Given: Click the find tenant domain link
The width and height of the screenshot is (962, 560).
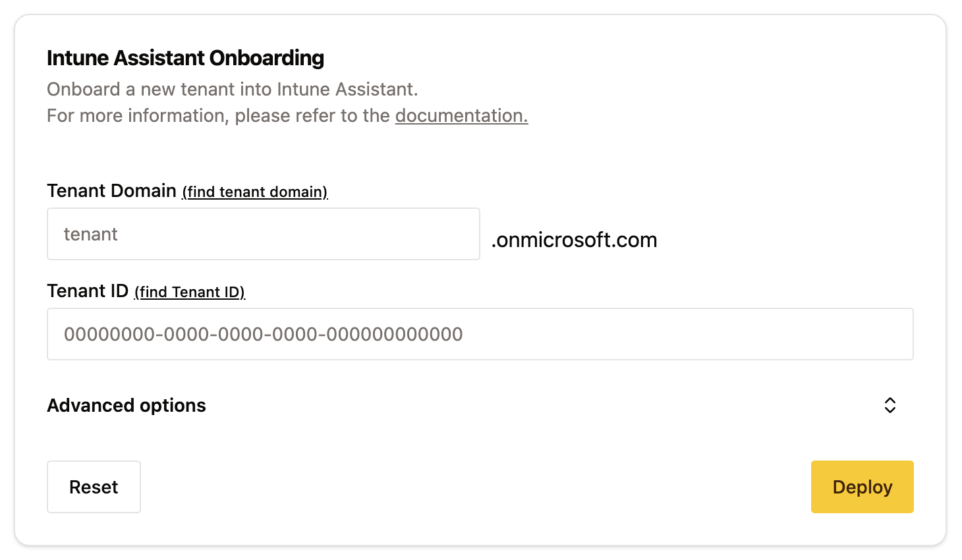Looking at the screenshot, I should pyautogui.click(x=254, y=192).
